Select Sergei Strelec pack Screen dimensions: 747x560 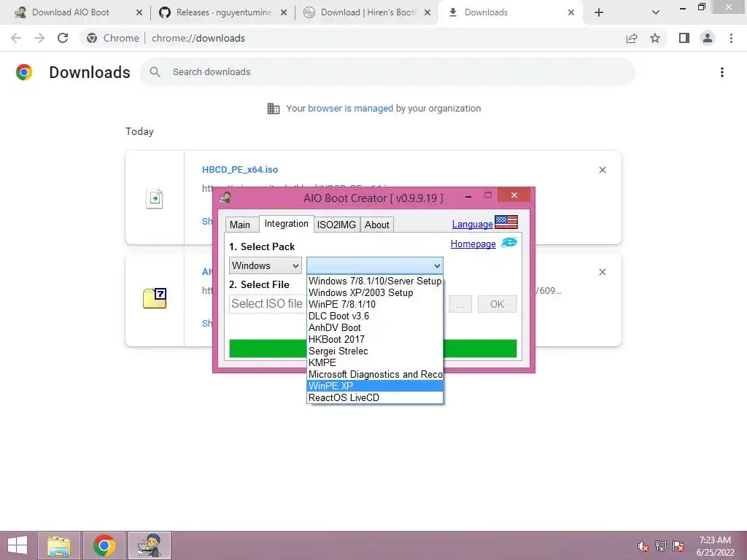point(375,351)
